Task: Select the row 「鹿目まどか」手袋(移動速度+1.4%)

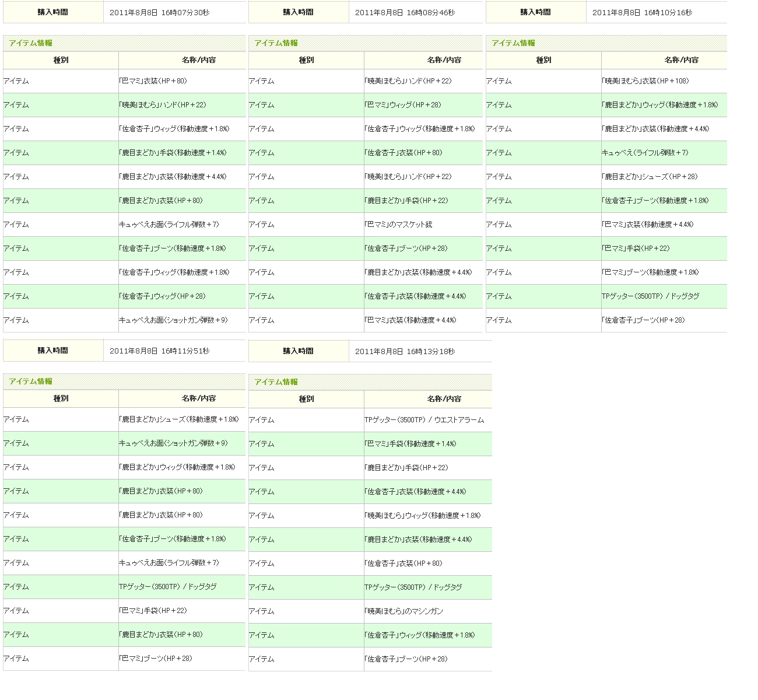Action: tap(124, 153)
